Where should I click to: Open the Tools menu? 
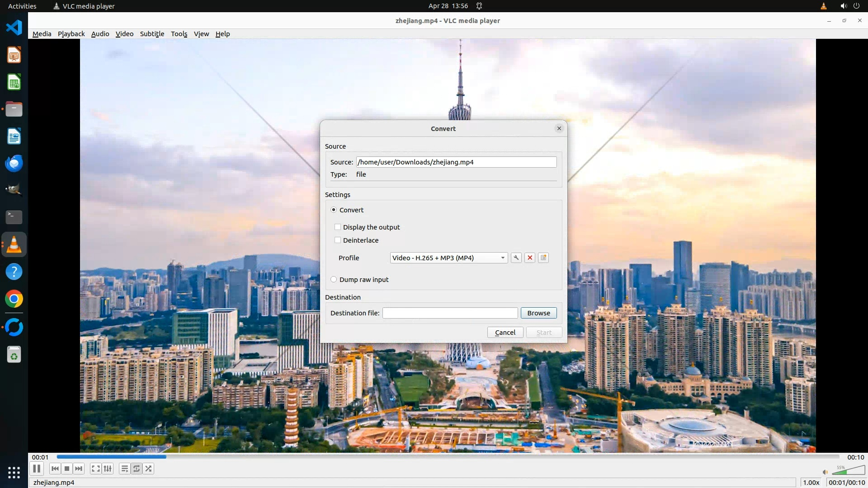click(x=179, y=34)
